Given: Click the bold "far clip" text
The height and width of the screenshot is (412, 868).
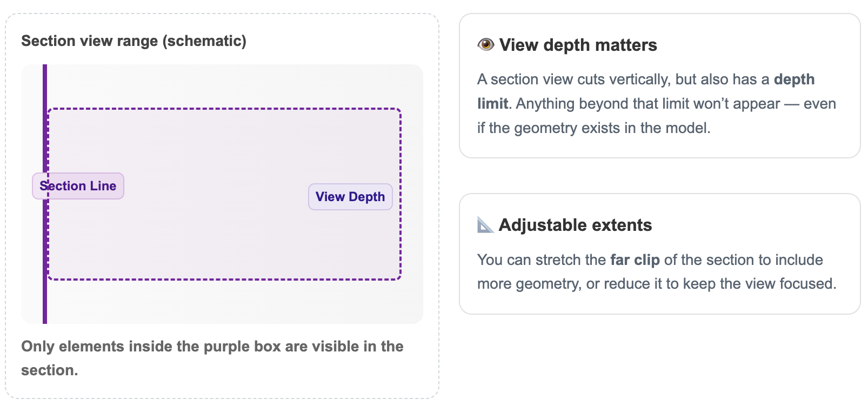Looking at the screenshot, I should pyautogui.click(x=635, y=260).
